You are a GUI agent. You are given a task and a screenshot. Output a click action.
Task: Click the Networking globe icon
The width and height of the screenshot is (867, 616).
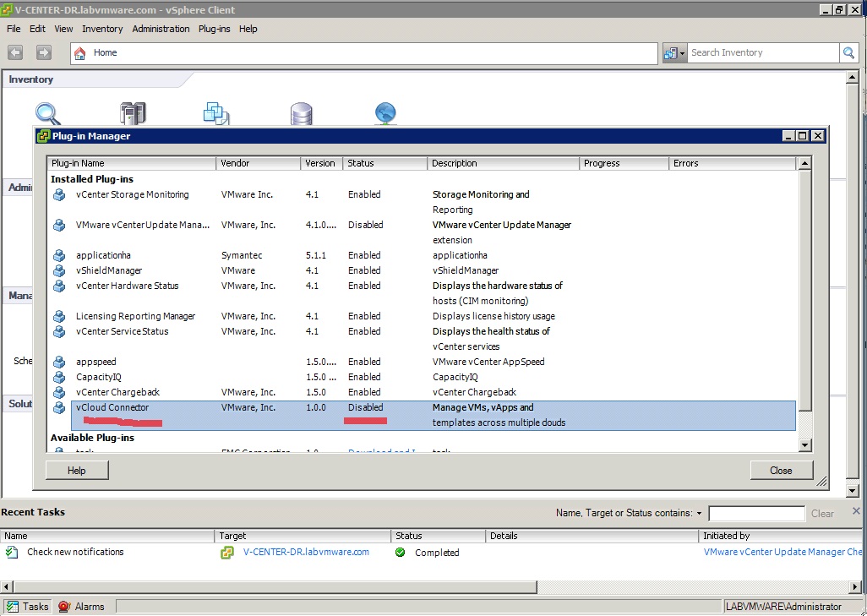(385, 114)
